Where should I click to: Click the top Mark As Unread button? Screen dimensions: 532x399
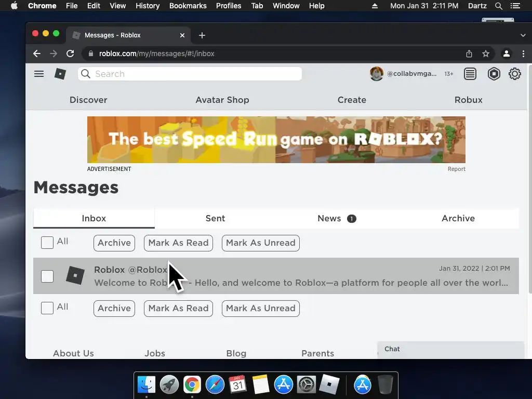click(x=261, y=243)
